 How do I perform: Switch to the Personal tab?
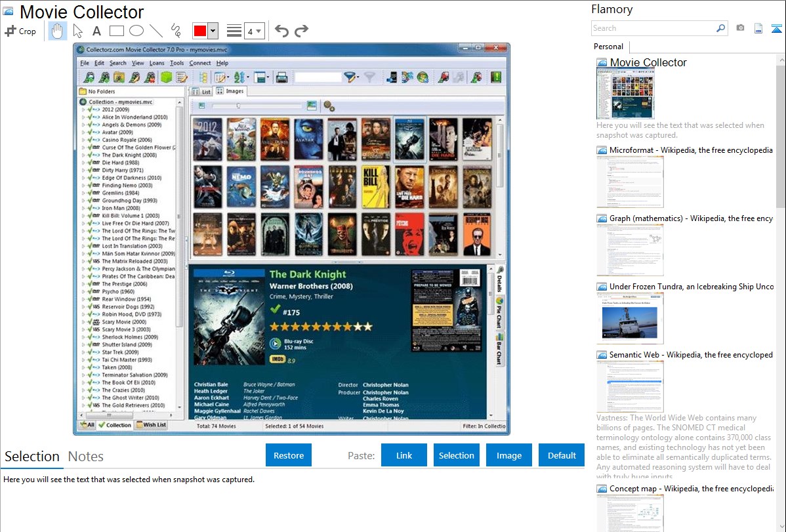point(608,47)
